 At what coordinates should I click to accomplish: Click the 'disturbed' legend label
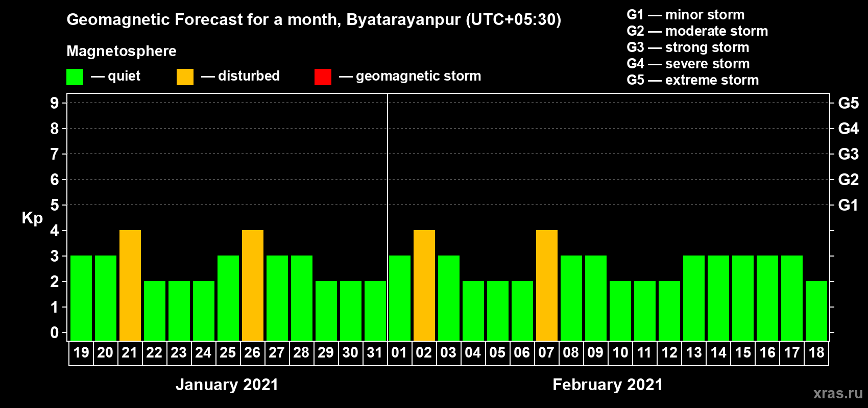coord(249,76)
